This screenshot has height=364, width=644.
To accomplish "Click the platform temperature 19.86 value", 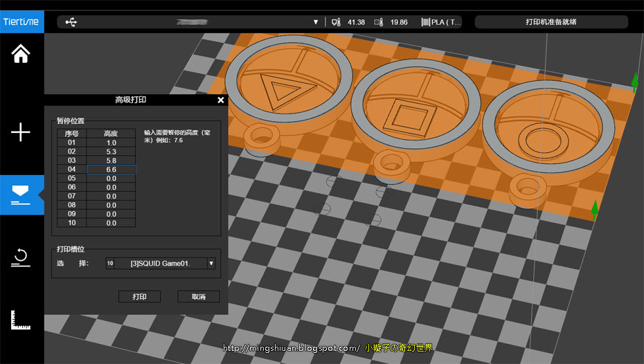I will [x=399, y=22].
